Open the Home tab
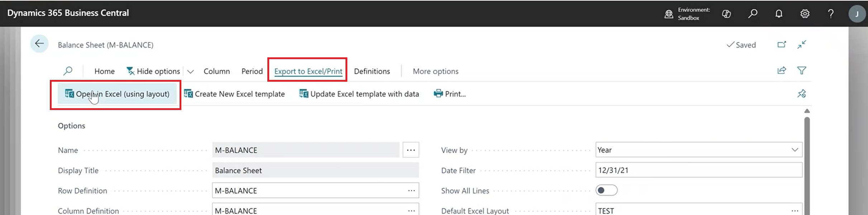The width and height of the screenshot is (868, 215). click(105, 71)
